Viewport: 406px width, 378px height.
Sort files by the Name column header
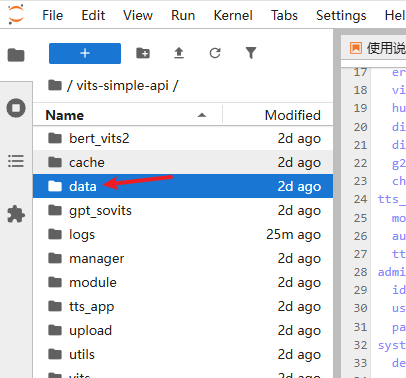tap(128, 115)
